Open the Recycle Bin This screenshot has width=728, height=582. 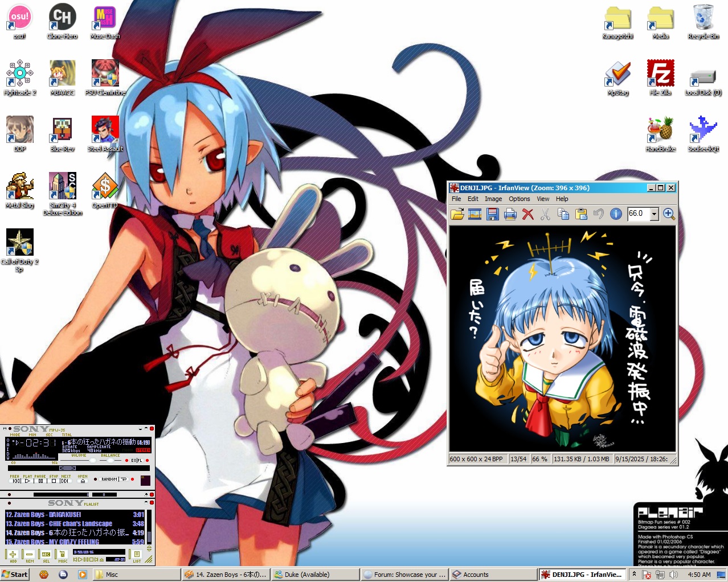click(x=703, y=21)
